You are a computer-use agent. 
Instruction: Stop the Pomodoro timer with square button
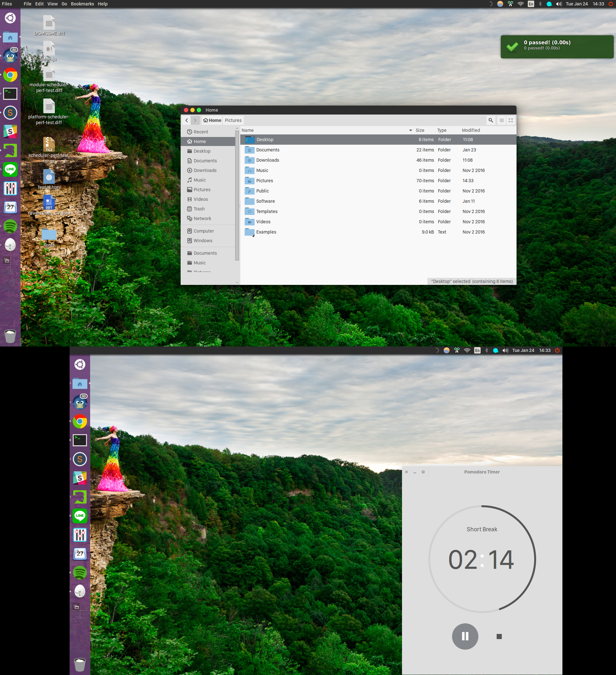pos(499,636)
